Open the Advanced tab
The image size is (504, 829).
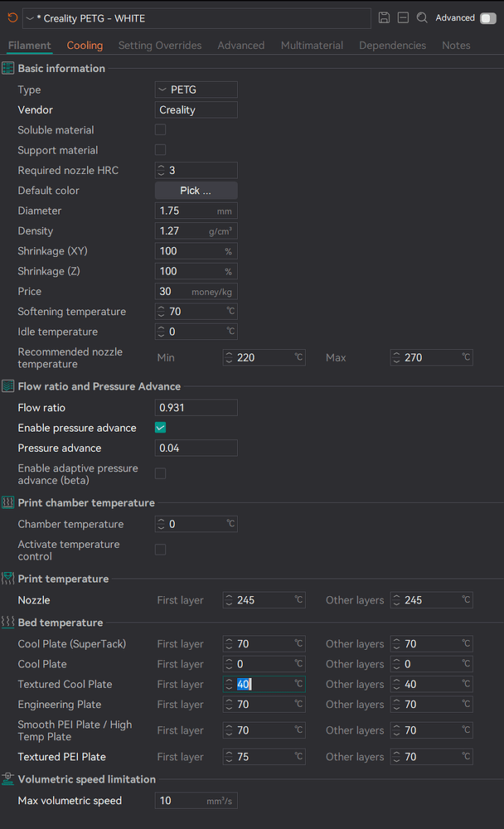240,46
